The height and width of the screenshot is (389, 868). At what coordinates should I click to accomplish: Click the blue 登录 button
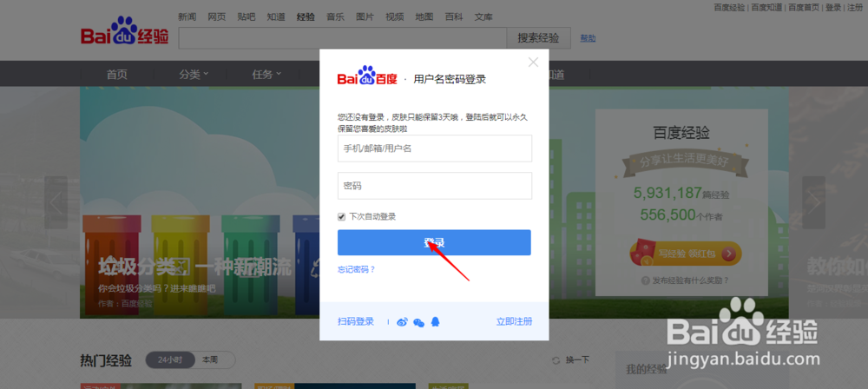click(x=434, y=243)
